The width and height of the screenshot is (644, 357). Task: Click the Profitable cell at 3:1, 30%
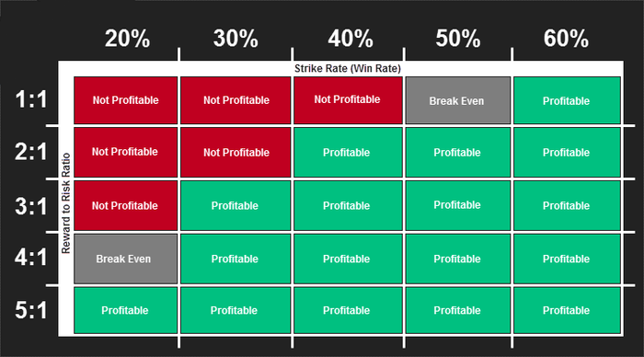236,206
